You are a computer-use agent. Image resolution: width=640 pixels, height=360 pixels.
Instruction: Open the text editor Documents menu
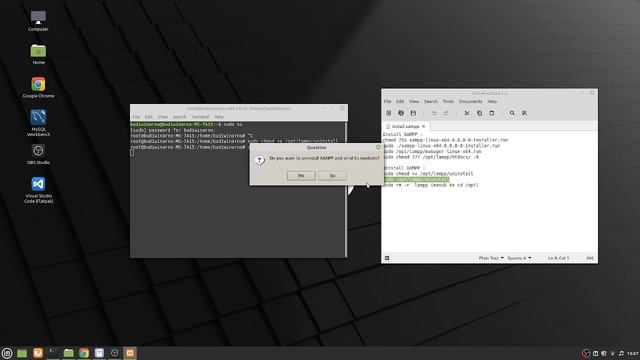(471, 101)
